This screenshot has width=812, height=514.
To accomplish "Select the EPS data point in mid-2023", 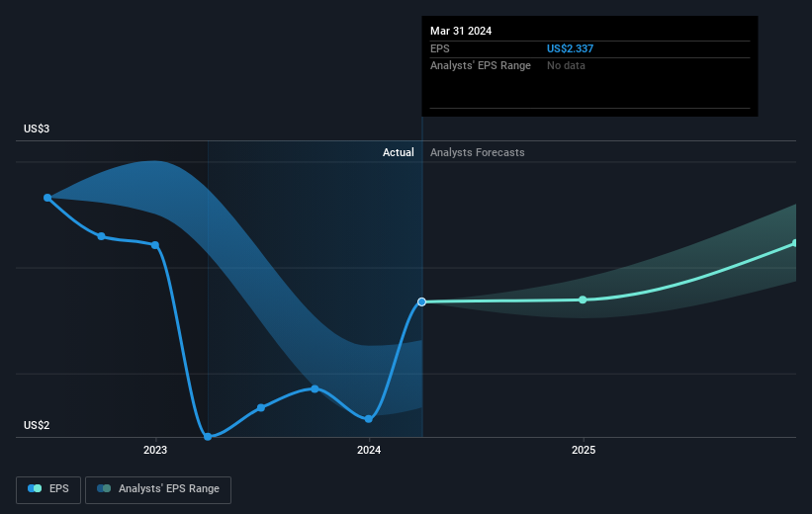I will click(261, 408).
